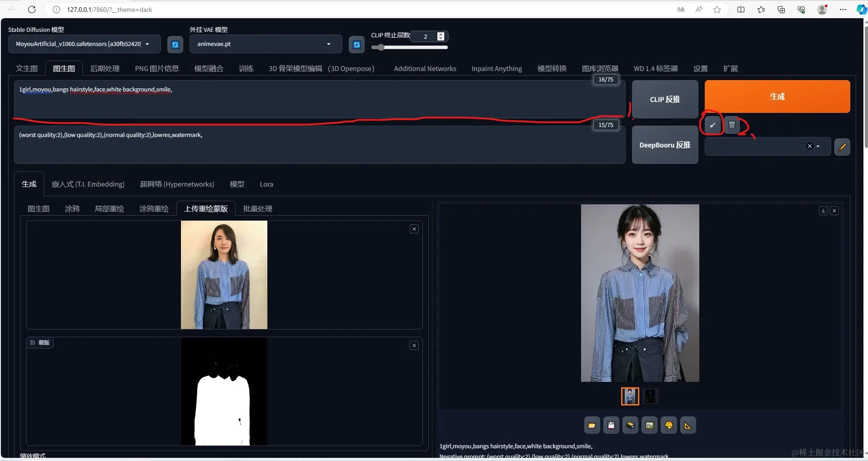Remove the uploaded source photo

414,229
